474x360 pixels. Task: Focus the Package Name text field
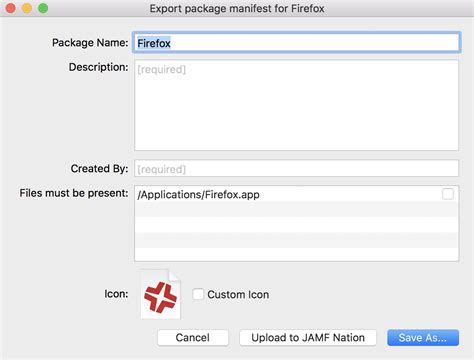297,43
